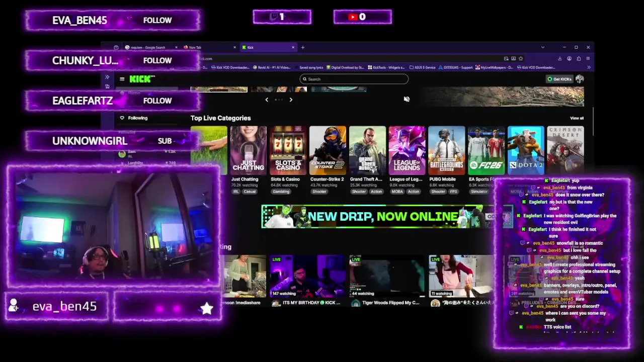Close the requiem - Google Search tab
This screenshot has height=362, width=644.
(176, 47)
